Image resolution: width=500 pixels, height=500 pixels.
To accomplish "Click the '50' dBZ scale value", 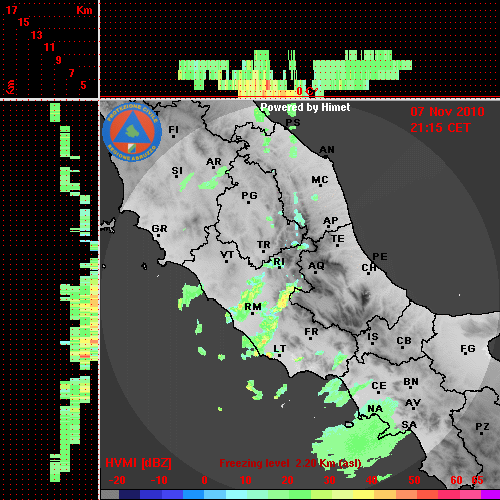I will tap(414, 480).
